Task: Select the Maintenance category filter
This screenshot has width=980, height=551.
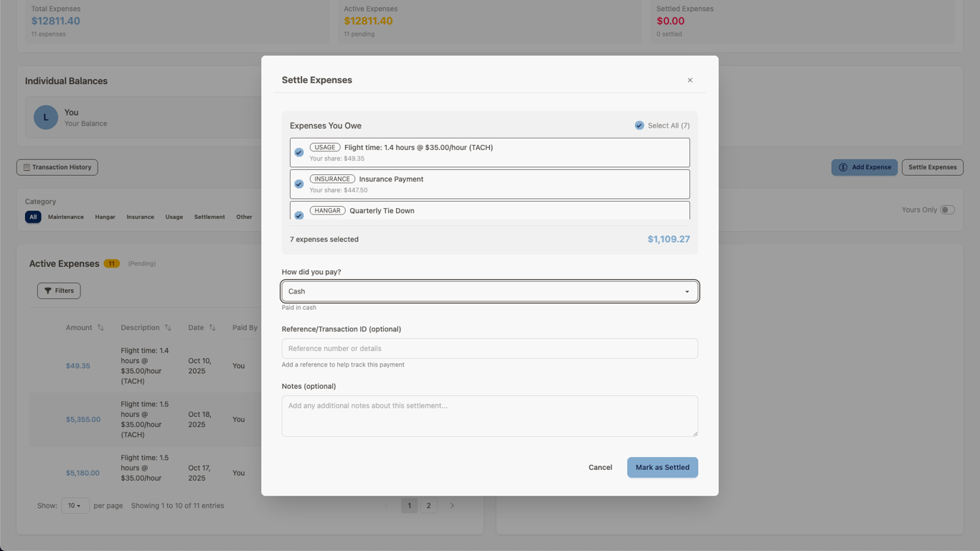Action: 66,217
